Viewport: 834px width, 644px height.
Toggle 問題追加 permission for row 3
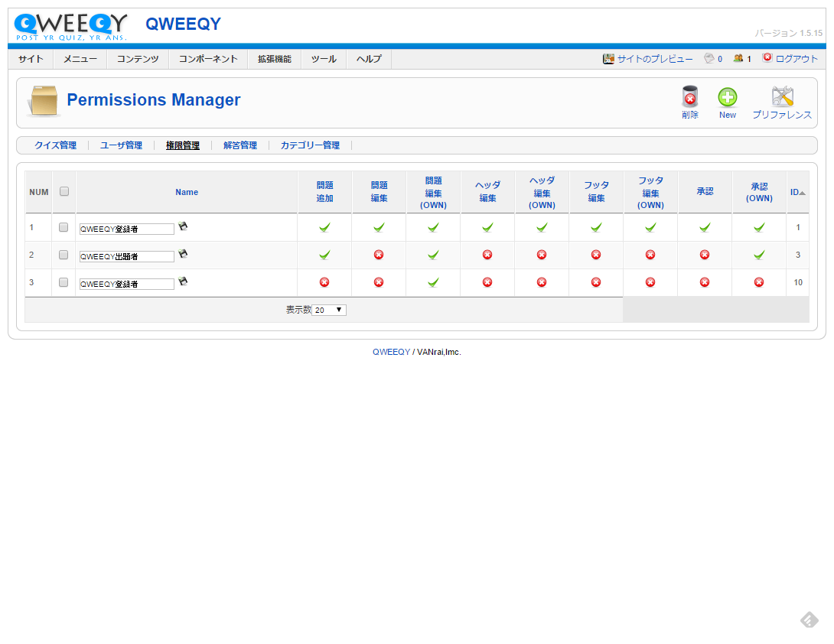click(324, 282)
